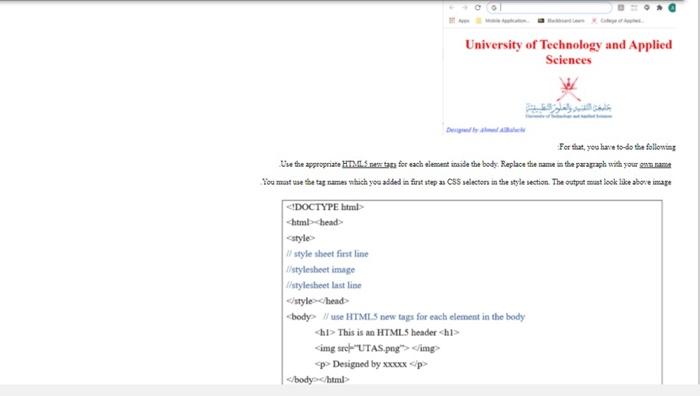Open the Blackboard Learn bookmark
The height and width of the screenshot is (396, 700).
click(561, 21)
